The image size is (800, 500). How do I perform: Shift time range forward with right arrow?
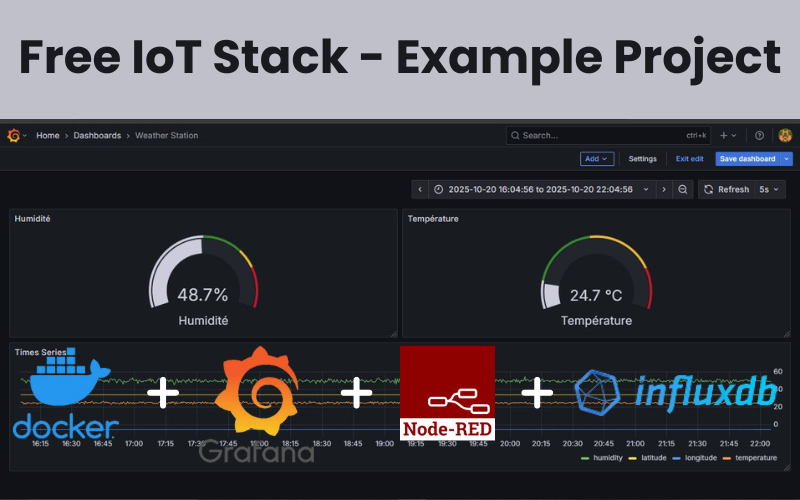pyautogui.click(x=663, y=189)
